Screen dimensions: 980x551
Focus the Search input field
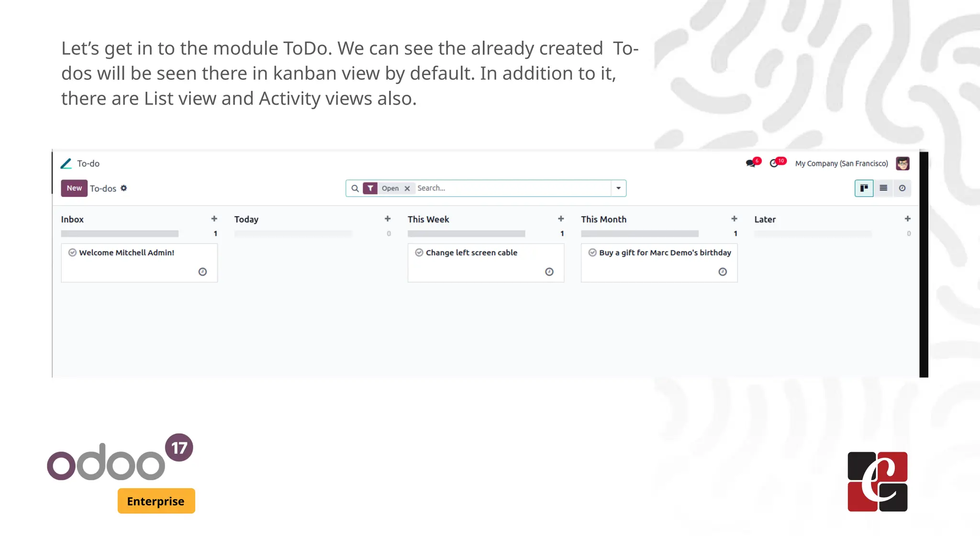[512, 188]
